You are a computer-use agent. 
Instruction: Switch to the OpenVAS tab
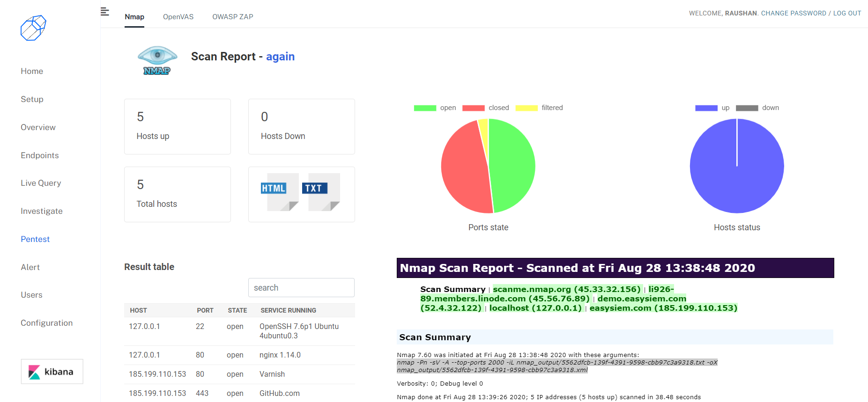(178, 17)
